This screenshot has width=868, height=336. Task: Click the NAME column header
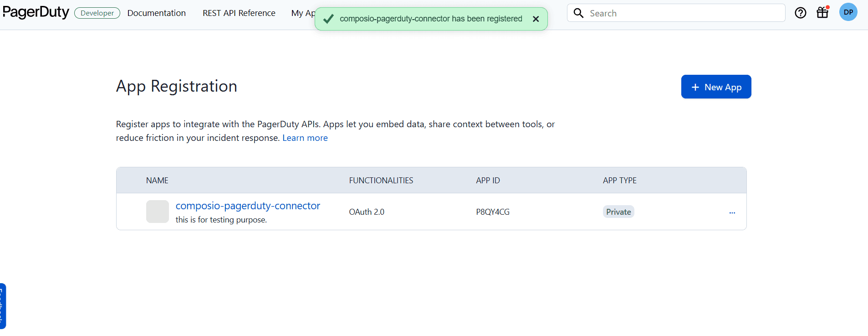tap(157, 181)
